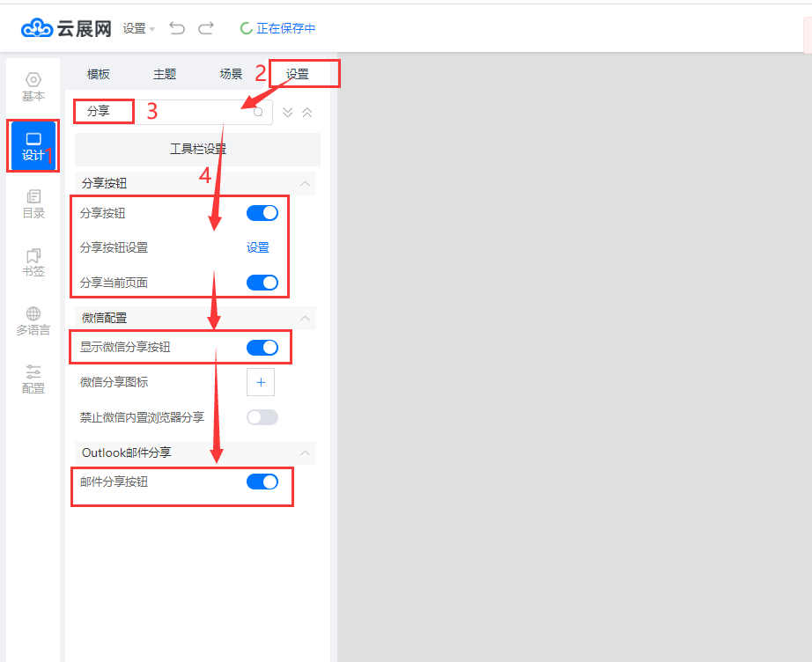Screen dimensions: 812x662
Task: Click the undo arrow icon
Action: click(177, 28)
